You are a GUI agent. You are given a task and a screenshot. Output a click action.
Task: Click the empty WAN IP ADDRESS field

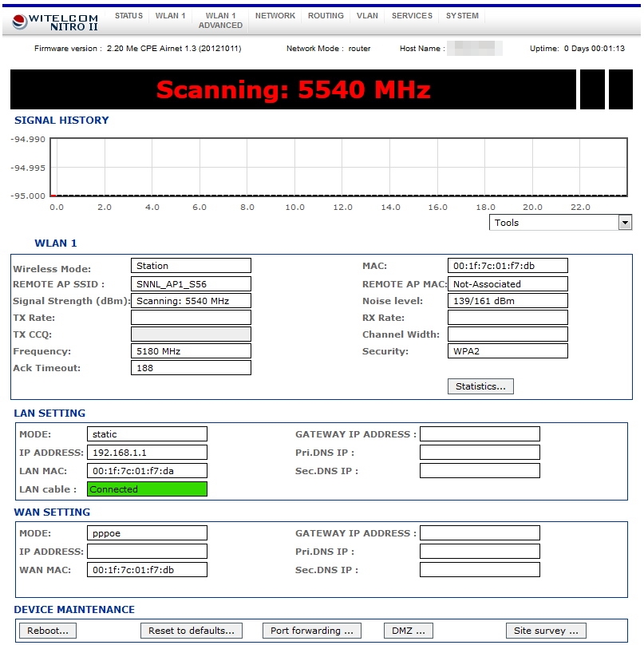click(147, 552)
